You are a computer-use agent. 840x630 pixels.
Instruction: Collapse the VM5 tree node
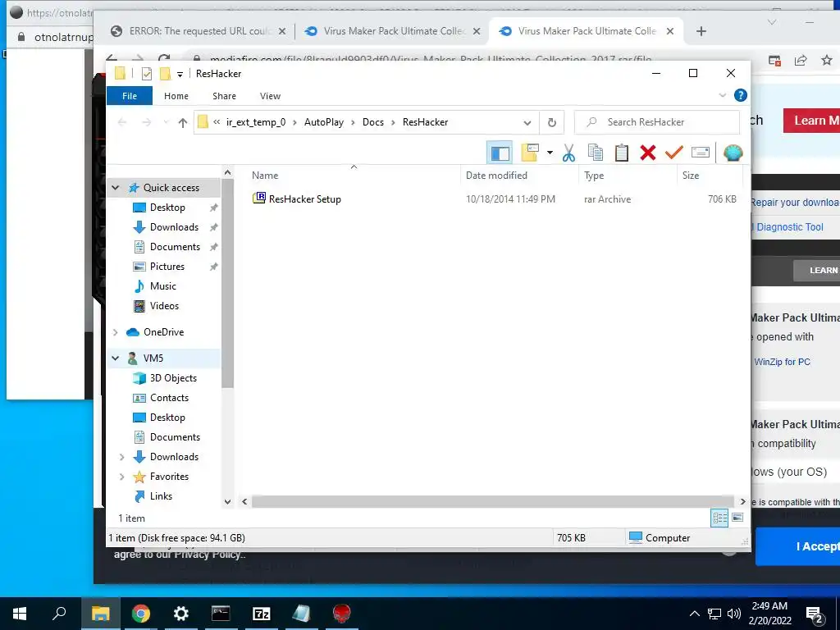(x=115, y=358)
